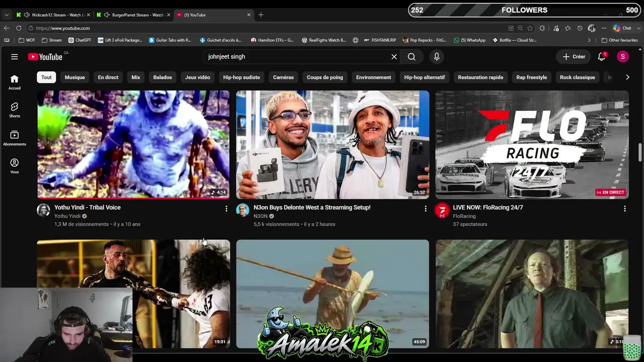Image resolution: width=644 pixels, height=362 pixels.
Task: Show more category chips with the right arrow
Action: 627,77
